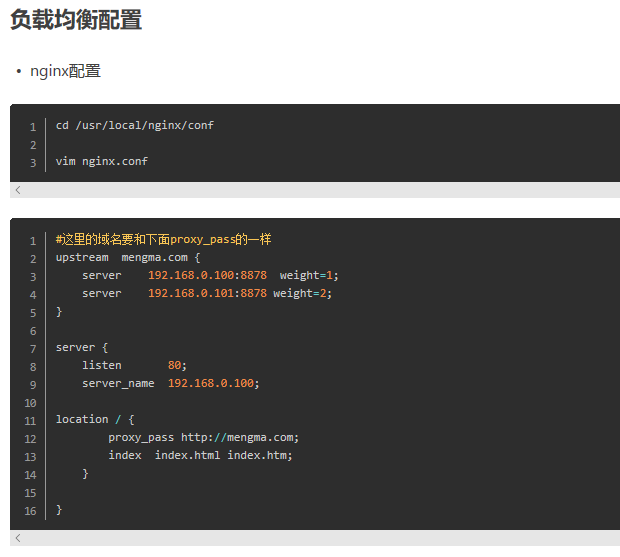The width and height of the screenshot is (620, 557).
Task: Click the bullet text nginx配置
Action: click(66, 71)
